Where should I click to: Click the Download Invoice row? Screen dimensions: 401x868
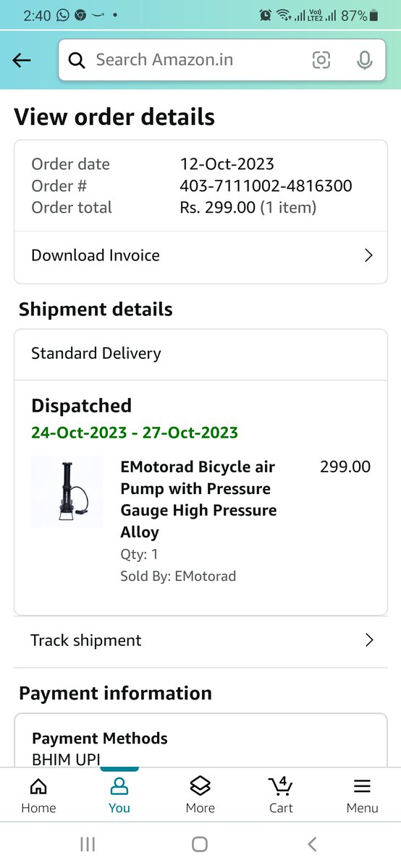[201, 255]
